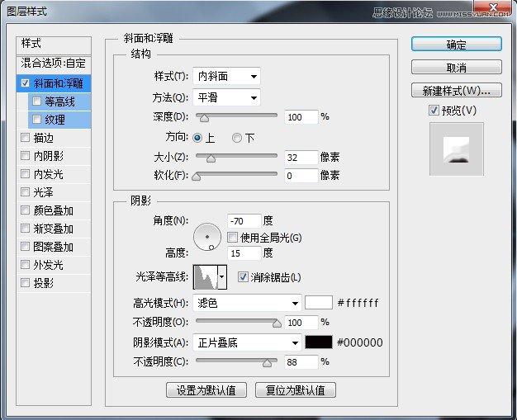Viewport: 517px width, 420px height.
Task: Click 复位为默认值 button
Action: [296, 390]
